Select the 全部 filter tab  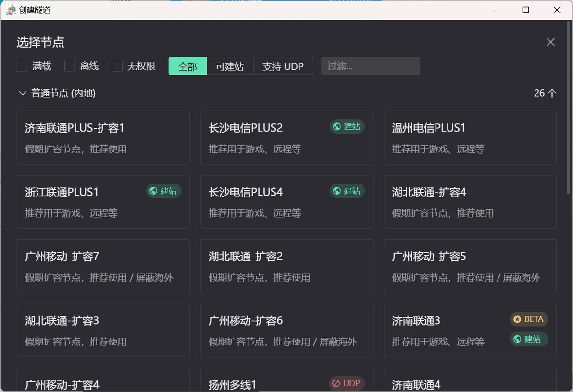pos(187,66)
